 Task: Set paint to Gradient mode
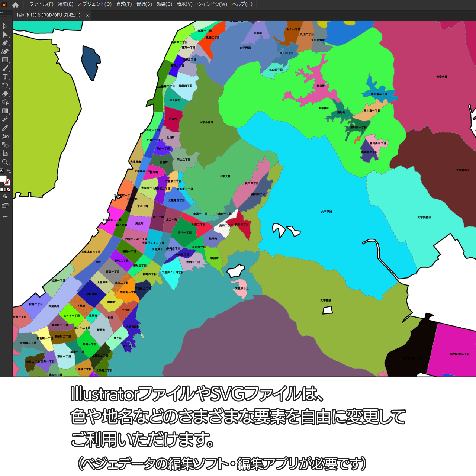5,190
